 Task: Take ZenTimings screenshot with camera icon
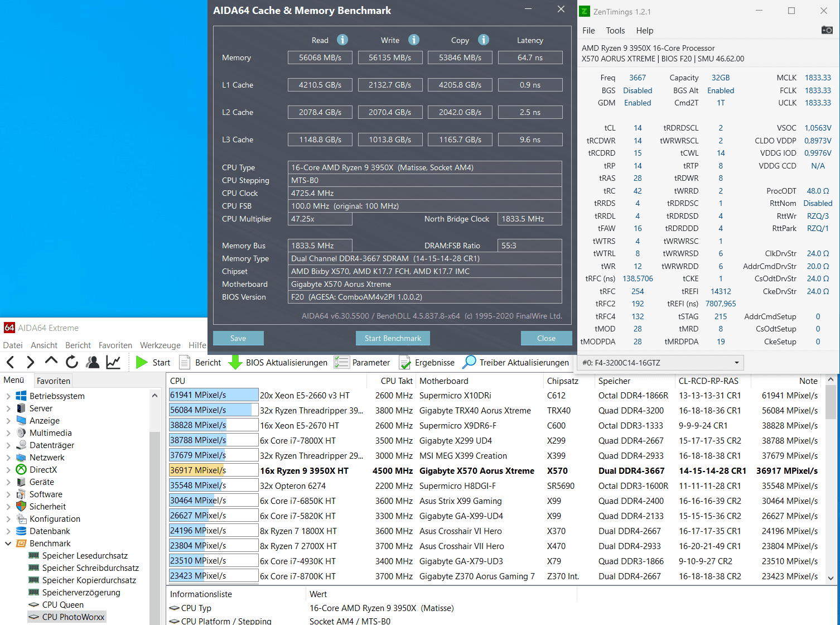tap(827, 30)
